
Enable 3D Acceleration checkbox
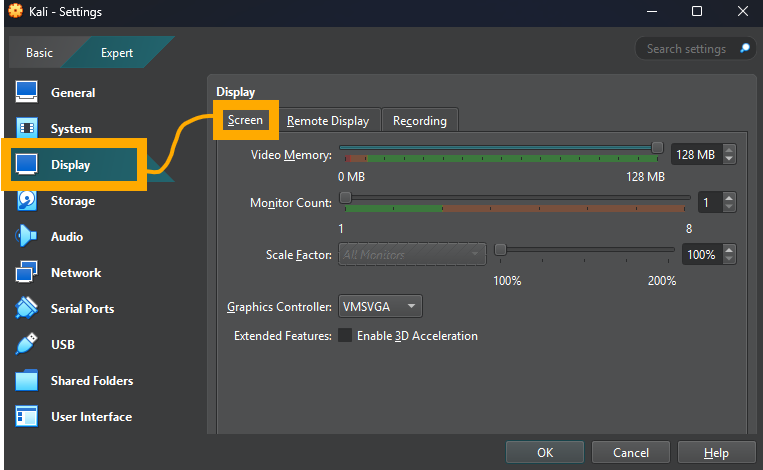(x=345, y=335)
